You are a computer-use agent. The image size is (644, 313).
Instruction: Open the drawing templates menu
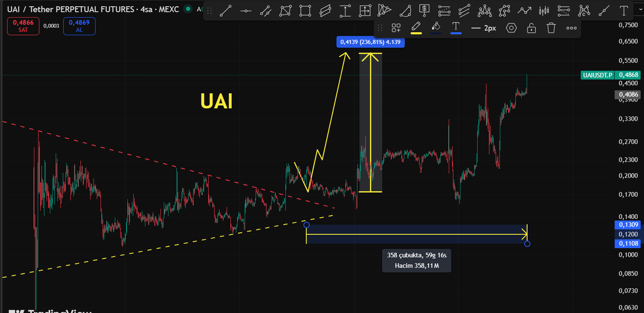pyautogui.click(x=397, y=28)
